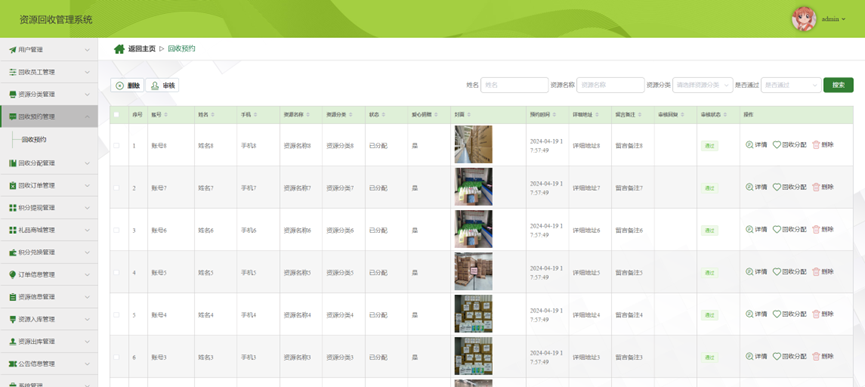The image size is (865, 387).
Task: Open the 是否通过 select dropdown
Action: click(791, 85)
